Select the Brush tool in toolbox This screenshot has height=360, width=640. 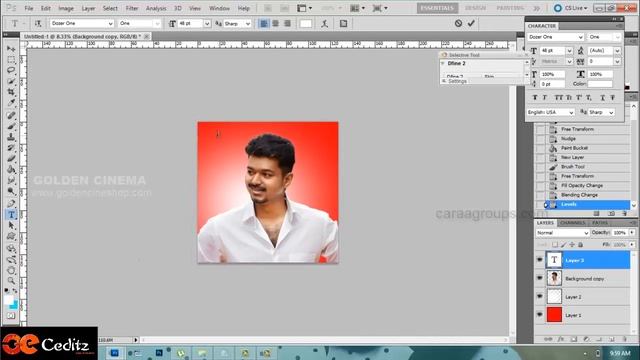(x=11, y=126)
